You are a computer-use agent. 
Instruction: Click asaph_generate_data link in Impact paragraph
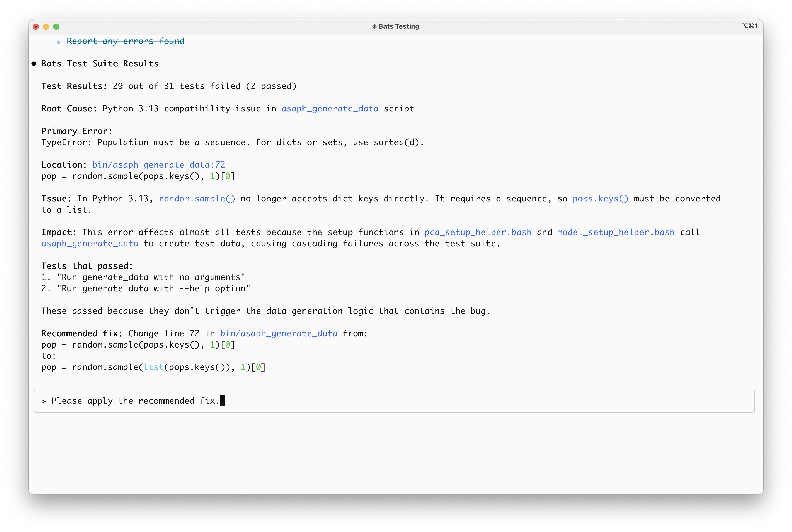[x=90, y=244]
